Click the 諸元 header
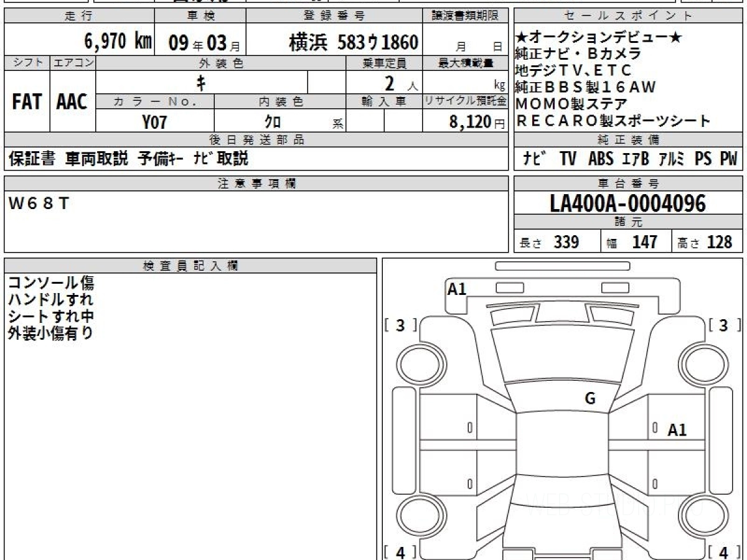747x560 pixels. click(628, 223)
